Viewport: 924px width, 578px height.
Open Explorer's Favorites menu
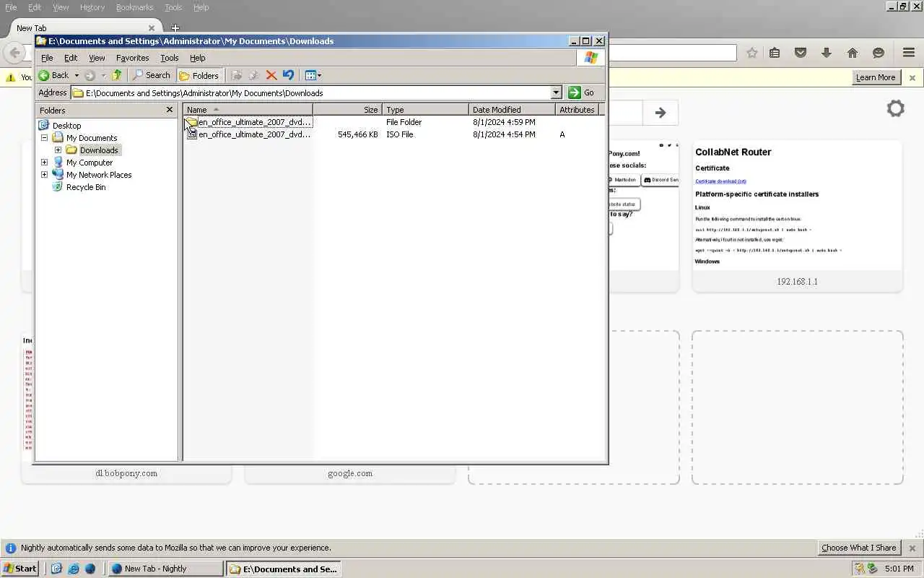133,58
